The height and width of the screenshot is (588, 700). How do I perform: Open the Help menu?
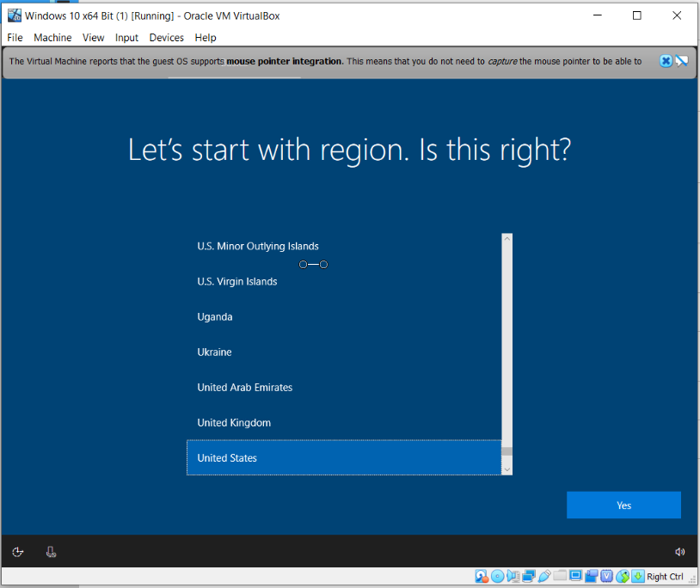point(206,38)
